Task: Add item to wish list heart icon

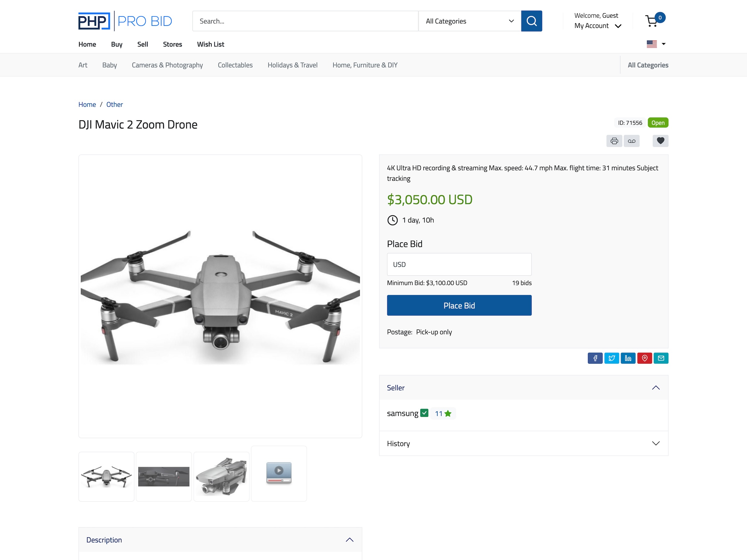Action: (x=660, y=141)
